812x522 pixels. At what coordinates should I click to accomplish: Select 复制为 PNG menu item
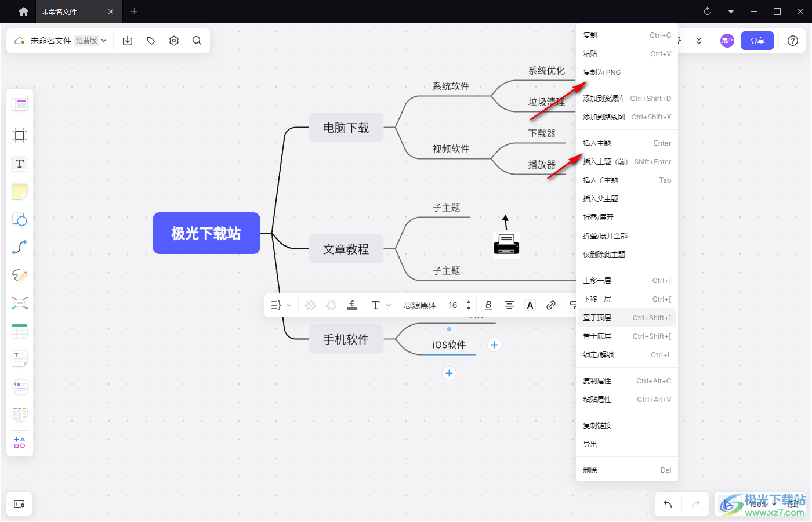click(627, 72)
